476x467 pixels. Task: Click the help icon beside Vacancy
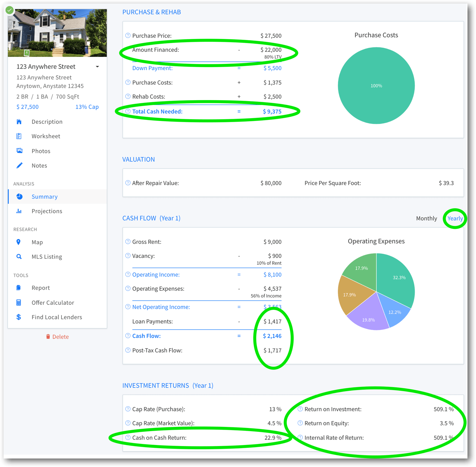pos(128,256)
